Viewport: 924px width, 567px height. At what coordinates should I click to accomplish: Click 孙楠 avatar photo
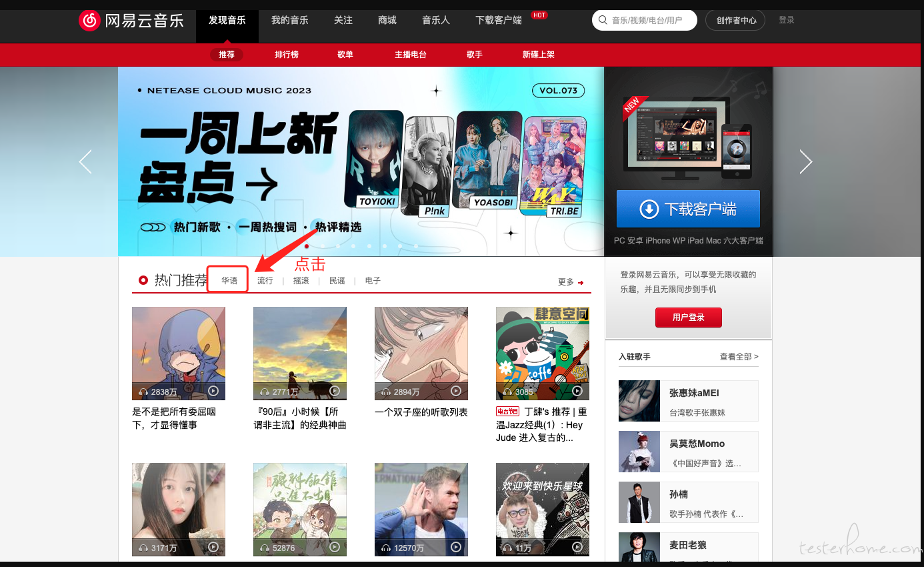click(639, 502)
